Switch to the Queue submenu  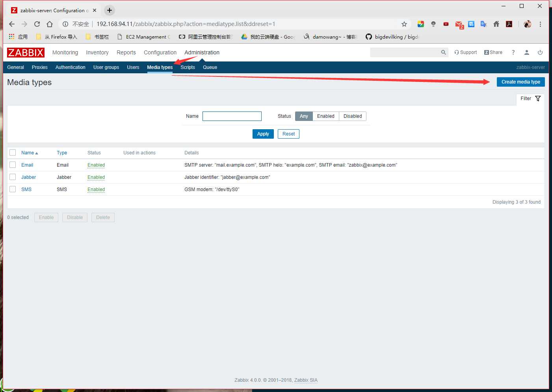[x=210, y=67]
